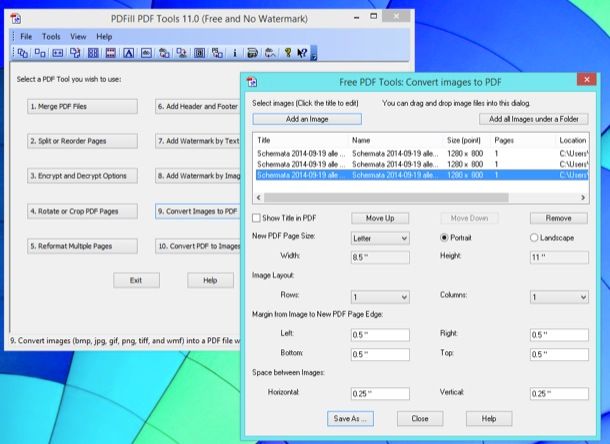Screen dimensions: 610x444
Task: Click the Right margin input field
Action: click(559, 335)
